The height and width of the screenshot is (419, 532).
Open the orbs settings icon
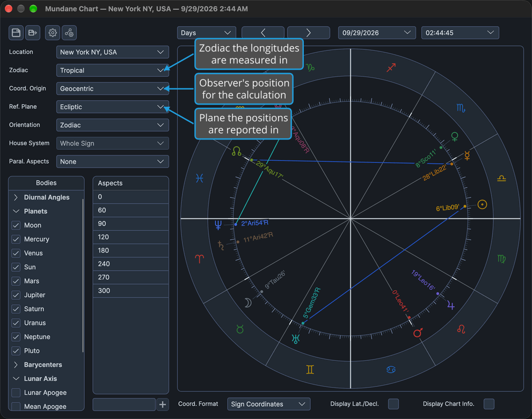pyautogui.click(x=69, y=33)
